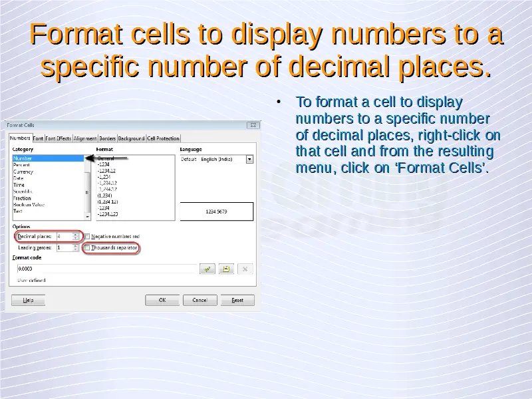532x399 pixels.
Task: Select Currency in the Category list
Action: pos(23,172)
